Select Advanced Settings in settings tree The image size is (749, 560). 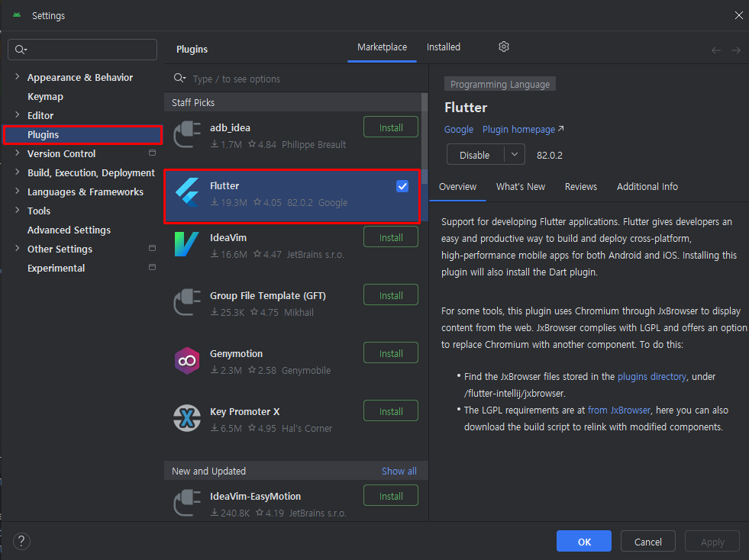pos(69,230)
